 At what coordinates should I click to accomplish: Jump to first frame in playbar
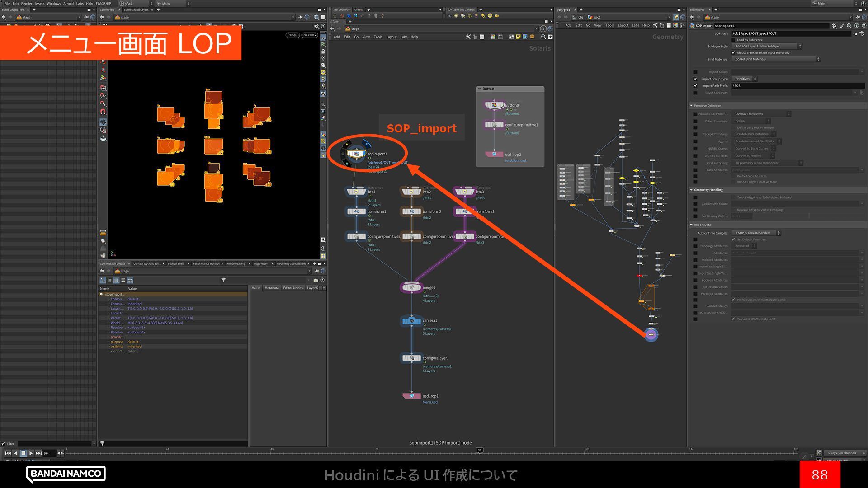click(8, 453)
